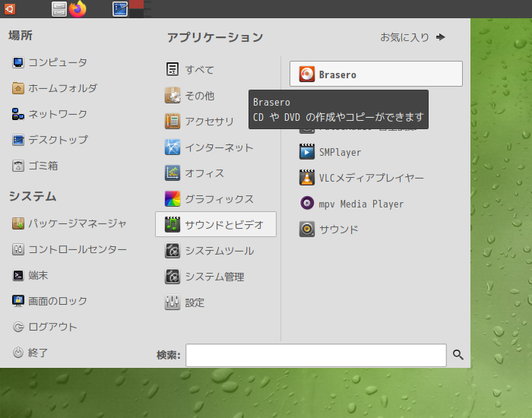This screenshot has width=532, height=418.
Task: Launch Firefox from the top panel
Action: point(78,8)
